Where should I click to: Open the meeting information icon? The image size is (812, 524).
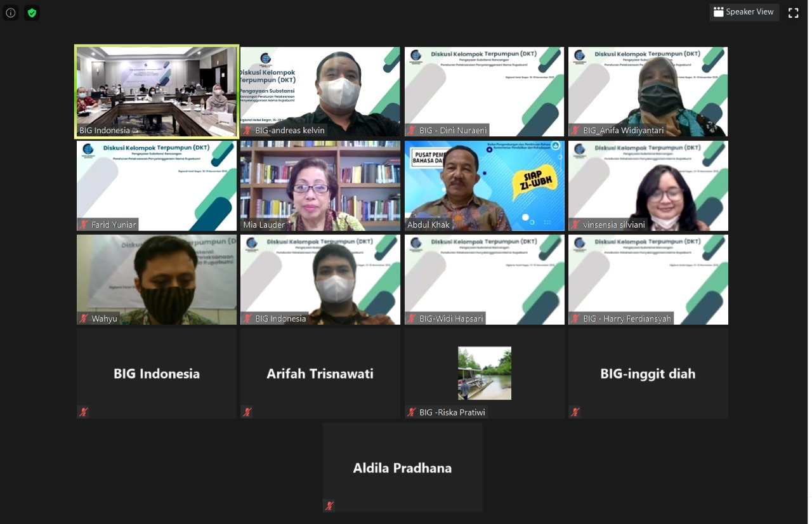(x=11, y=13)
